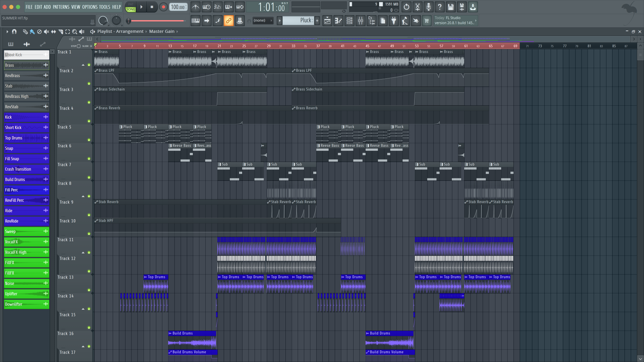Click bar 33 on the timeline ruler
Viewport: 644px width, 362px height.
click(293, 46)
